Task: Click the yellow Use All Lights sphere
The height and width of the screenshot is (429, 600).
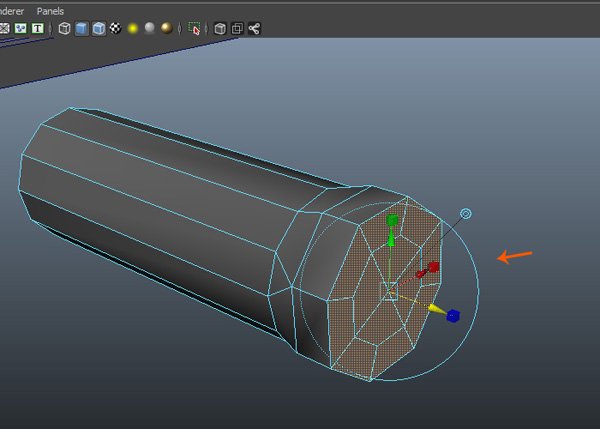Action: click(132, 28)
